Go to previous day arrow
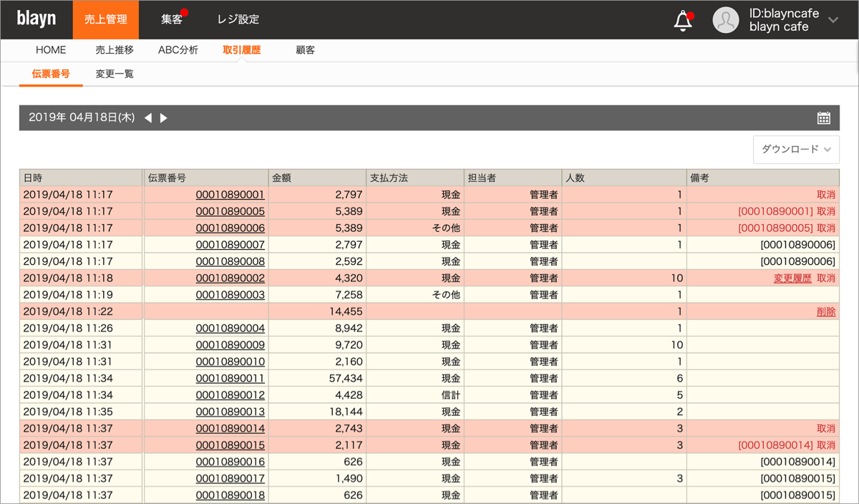The width and height of the screenshot is (859, 504). pos(148,118)
